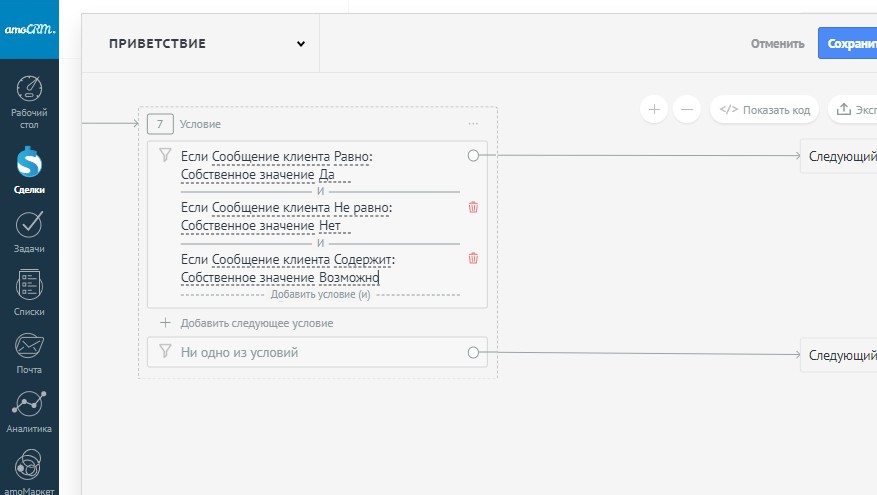The width and height of the screenshot is (877, 495).
Task: Open the amoМаркет icon
Action: [29, 465]
